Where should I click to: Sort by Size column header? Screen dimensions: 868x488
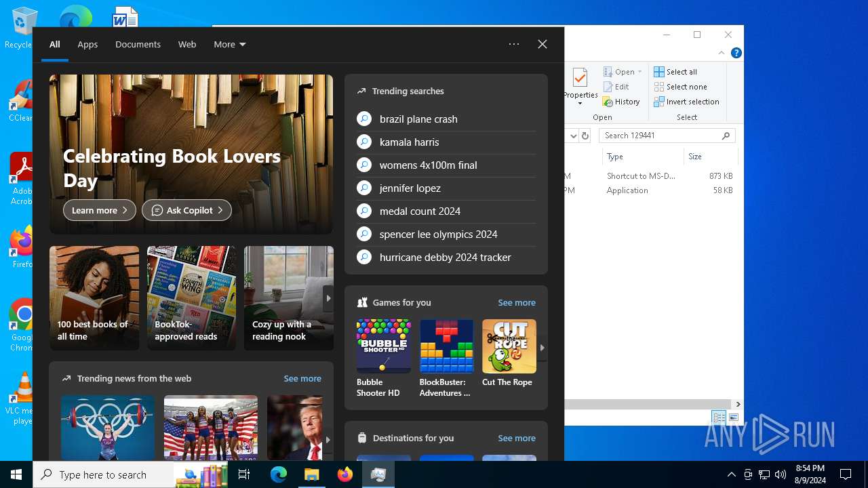(x=710, y=156)
